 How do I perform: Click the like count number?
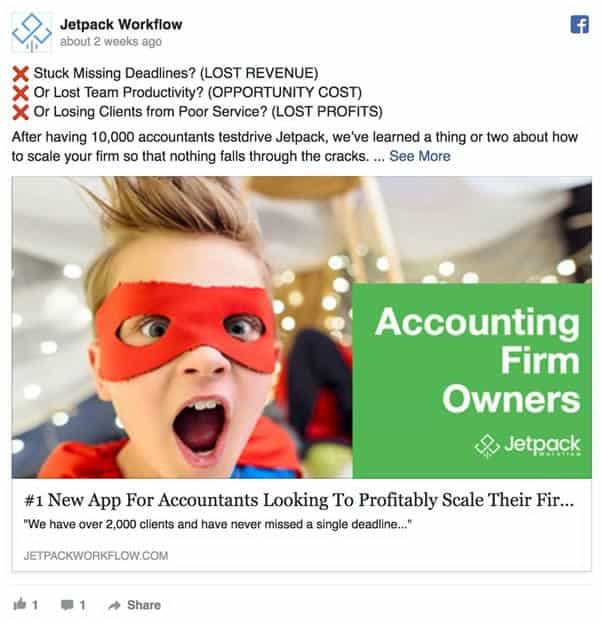[x=35, y=605]
